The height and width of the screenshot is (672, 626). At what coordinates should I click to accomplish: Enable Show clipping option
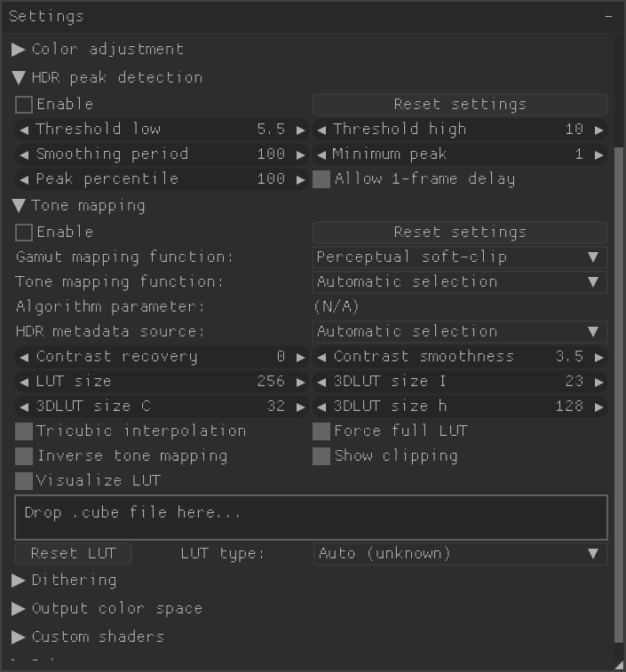click(321, 456)
